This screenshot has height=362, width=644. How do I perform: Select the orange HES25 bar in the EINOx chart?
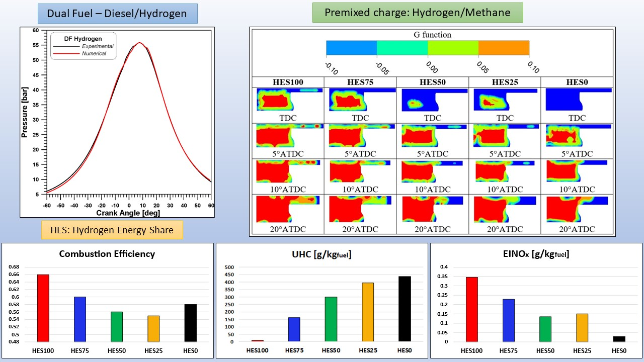tap(582, 328)
